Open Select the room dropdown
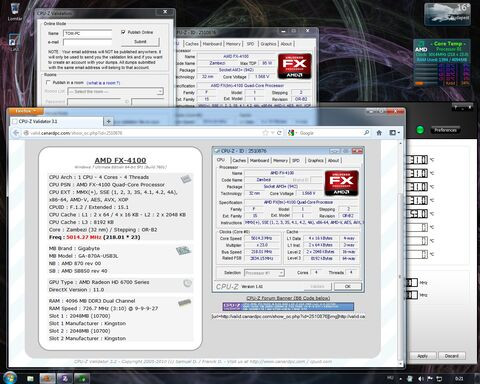Screen dimensions: 480x384 point(115,91)
